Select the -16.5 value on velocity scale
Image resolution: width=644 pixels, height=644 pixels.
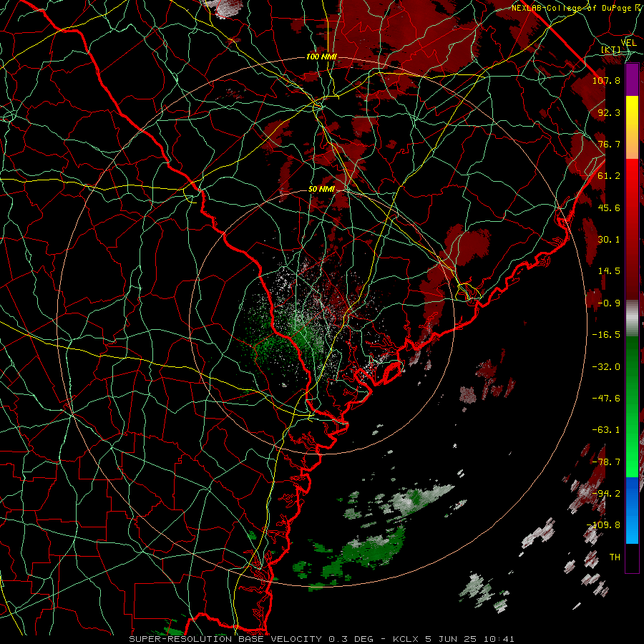(x=606, y=335)
